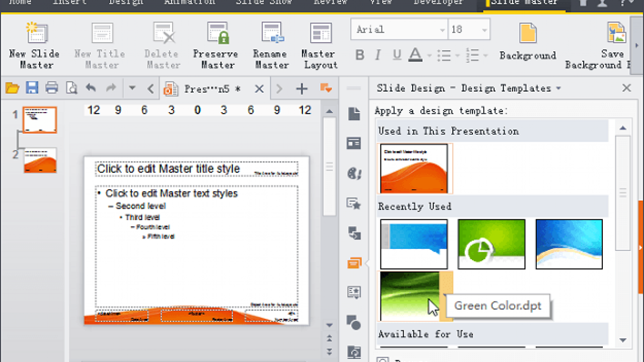Viewport: 644px width, 362px height.
Task: Click active orange Slide Design sidebar icon
Action: pyautogui.click(x=354, y=262)
